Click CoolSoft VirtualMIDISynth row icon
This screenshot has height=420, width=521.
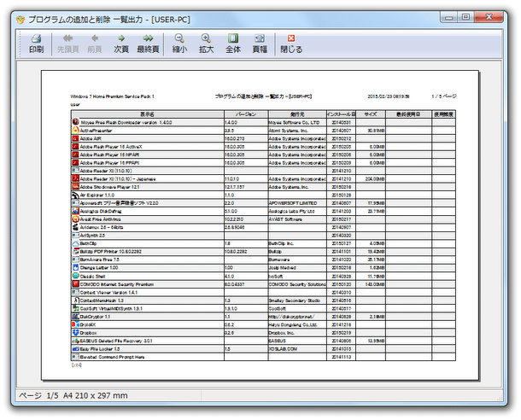pyautogui.click(x=75, y=308)
